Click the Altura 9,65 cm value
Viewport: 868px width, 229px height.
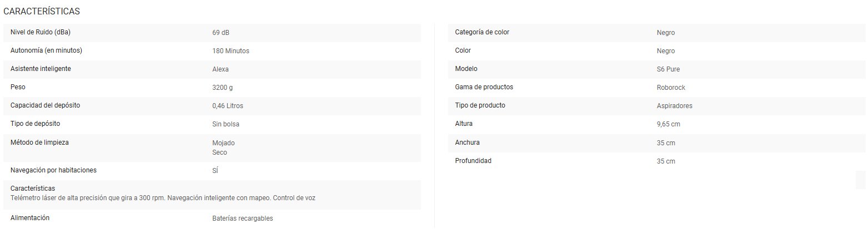(668, 124)
